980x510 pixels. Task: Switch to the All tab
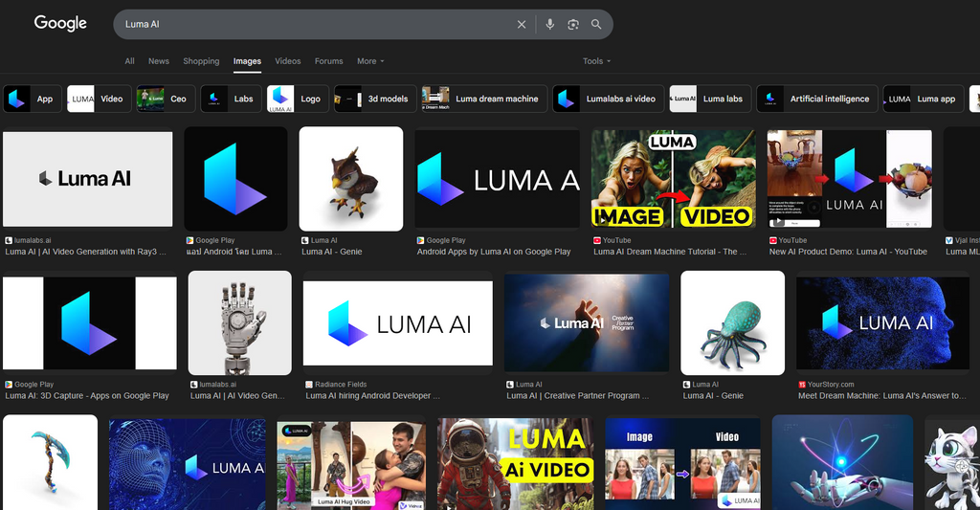click(129, 61)
